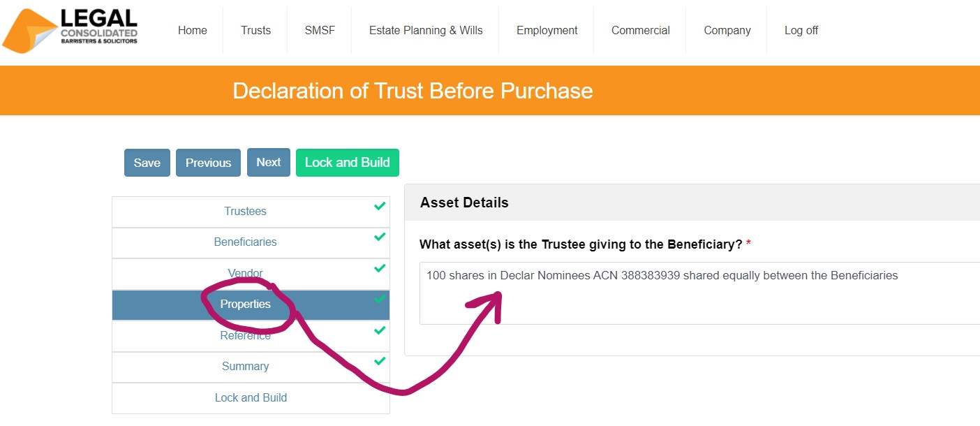The image size is (980, 426).
Task: Click the green checkmark beside Trustees
Action: point(380,206)
